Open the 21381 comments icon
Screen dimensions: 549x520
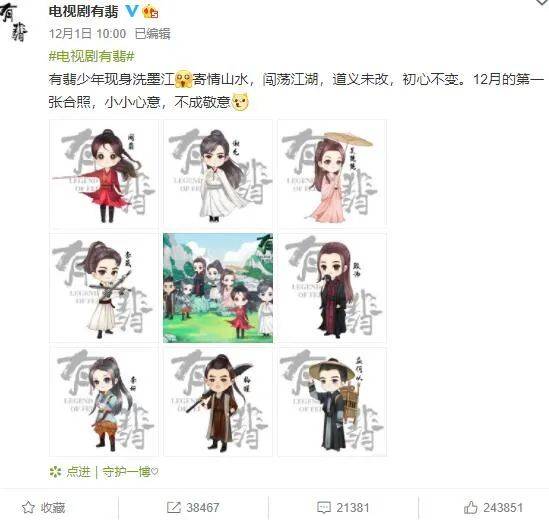324,507
